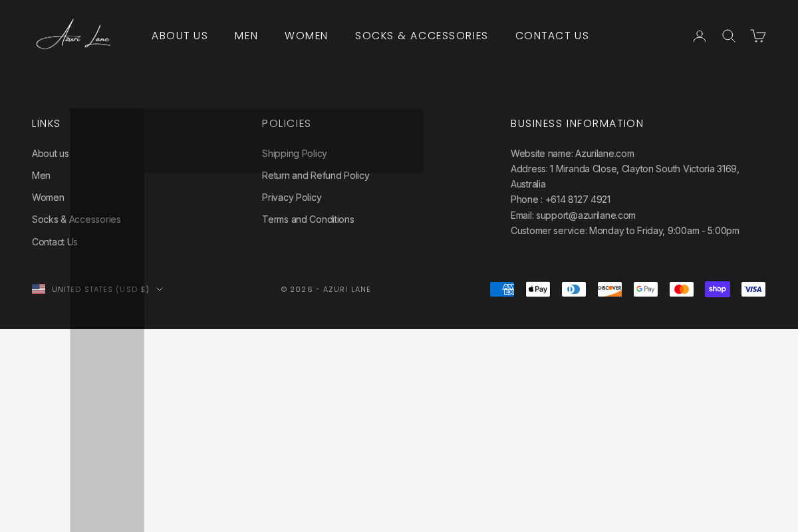The image size is (798, 532).
Task: Click the American Express payment icon
Action: coord(502,289)
